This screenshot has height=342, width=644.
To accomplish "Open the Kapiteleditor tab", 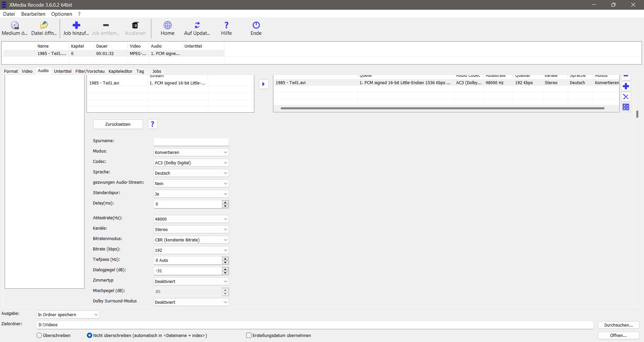I will tap(120, 71).
